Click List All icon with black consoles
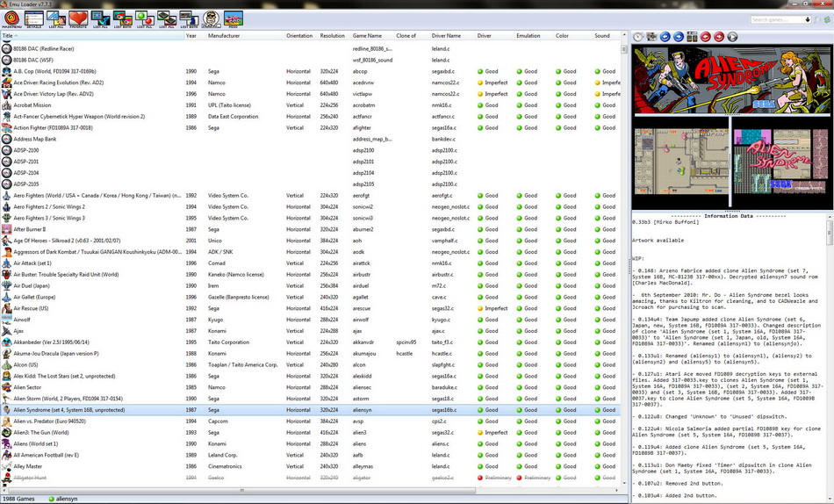This screenshot has width=834, height=504. (167, 19)
